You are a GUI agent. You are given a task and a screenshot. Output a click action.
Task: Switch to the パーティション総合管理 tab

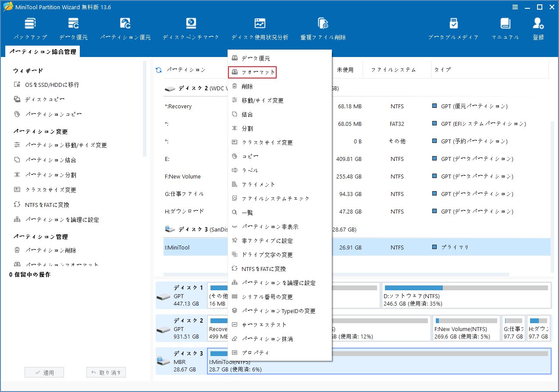42,51
